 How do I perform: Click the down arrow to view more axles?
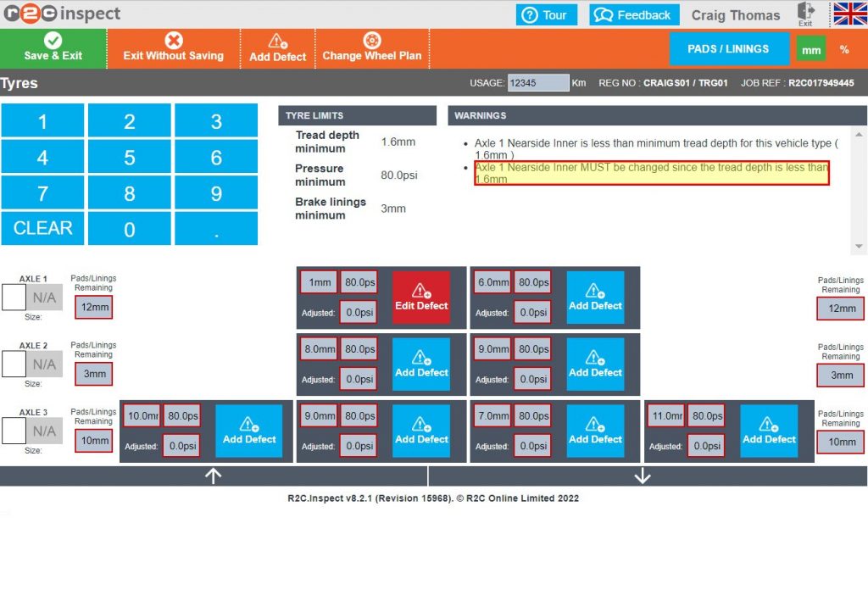pos(643,476)
